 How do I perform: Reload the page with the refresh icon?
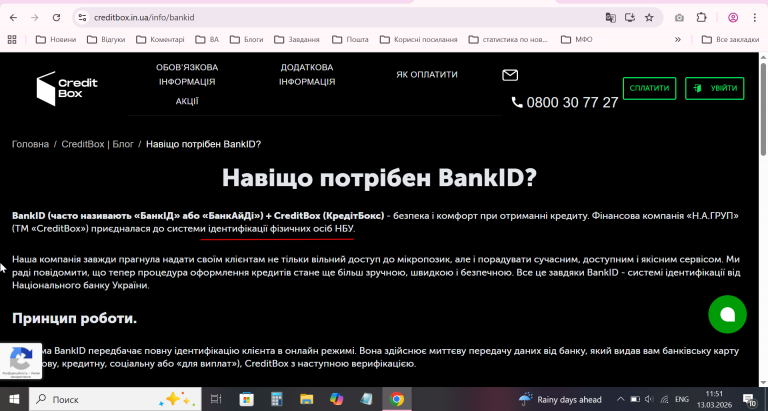coord(56,18)
